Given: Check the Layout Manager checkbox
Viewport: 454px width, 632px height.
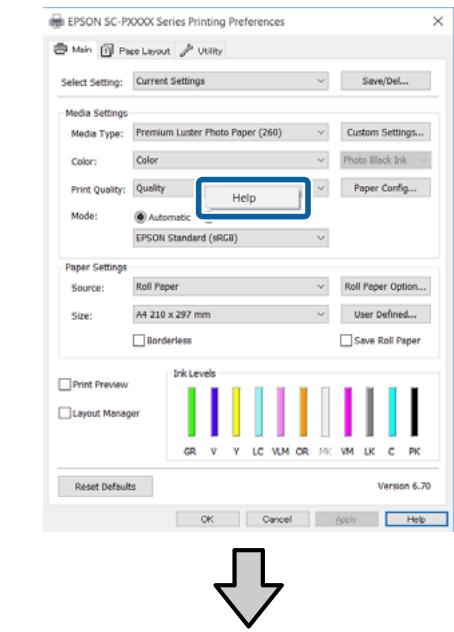Looking at the screenshot, I should [65, 413].
